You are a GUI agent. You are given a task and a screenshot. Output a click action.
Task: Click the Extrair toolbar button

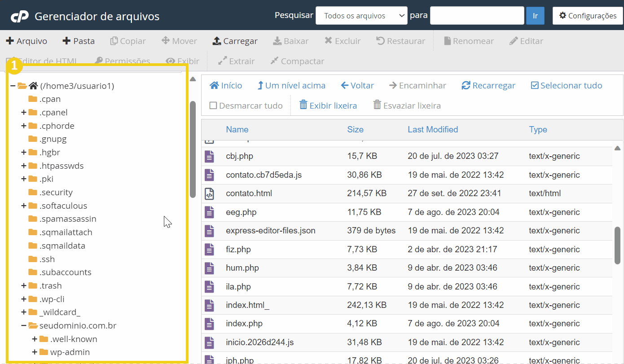pos(236,61)
